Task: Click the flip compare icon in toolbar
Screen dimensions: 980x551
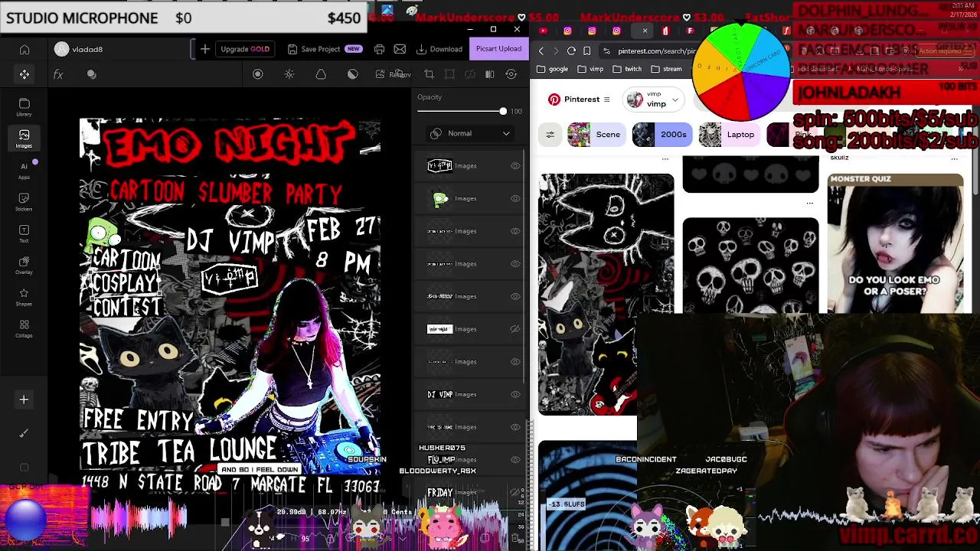Action: (490, 74)
